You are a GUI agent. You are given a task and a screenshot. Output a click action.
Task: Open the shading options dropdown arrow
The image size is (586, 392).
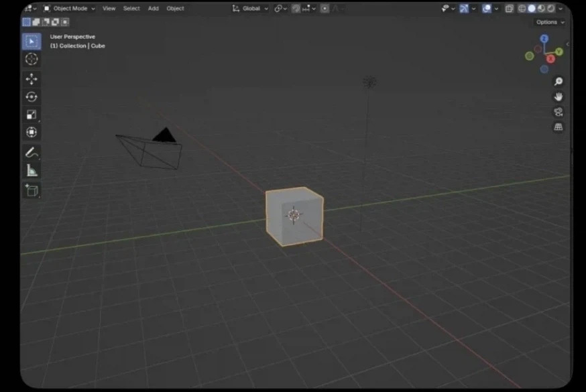click(x=561, y=9)
